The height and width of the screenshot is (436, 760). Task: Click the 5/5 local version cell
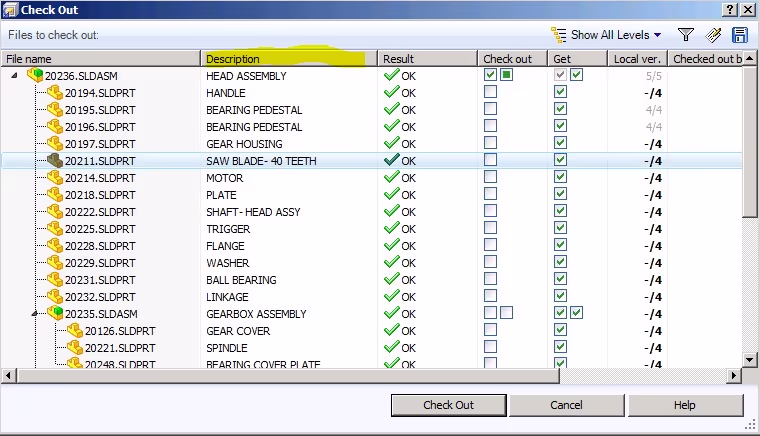[x=653, y=76]
